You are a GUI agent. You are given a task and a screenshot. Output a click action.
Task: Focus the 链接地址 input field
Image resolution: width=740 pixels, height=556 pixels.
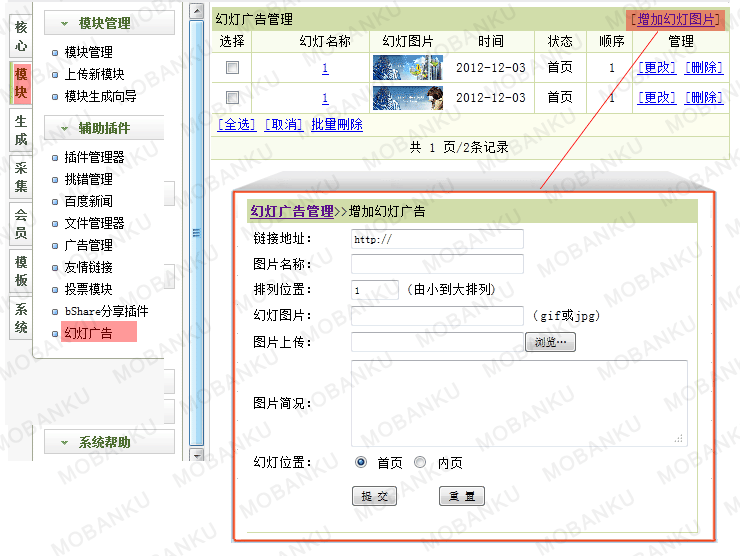437,239
